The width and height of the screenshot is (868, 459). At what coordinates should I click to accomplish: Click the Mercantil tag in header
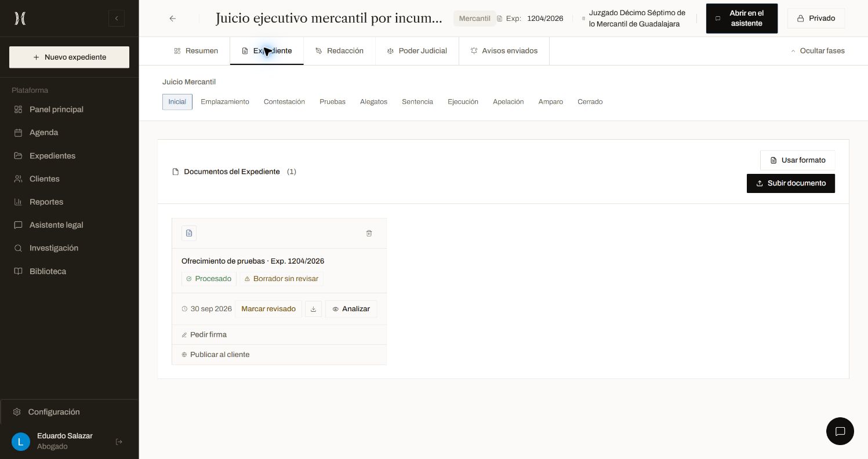point(474,19)
